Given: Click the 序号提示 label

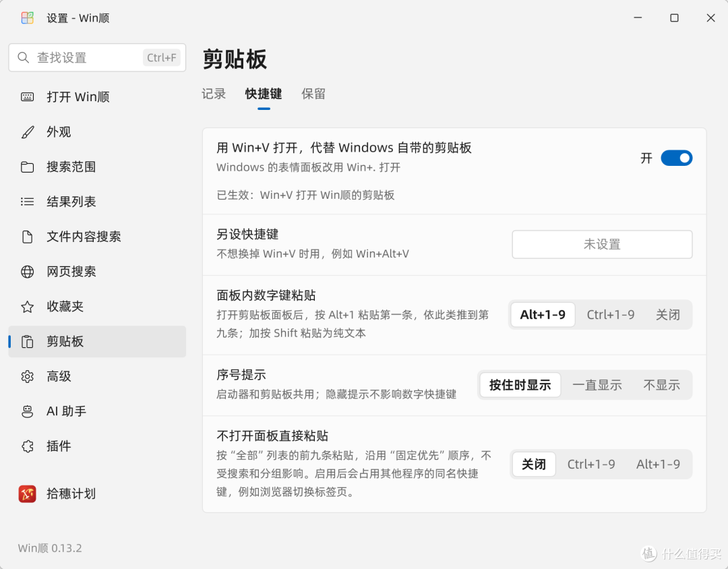Looking at the screenshot, I should tap(241, 375).
